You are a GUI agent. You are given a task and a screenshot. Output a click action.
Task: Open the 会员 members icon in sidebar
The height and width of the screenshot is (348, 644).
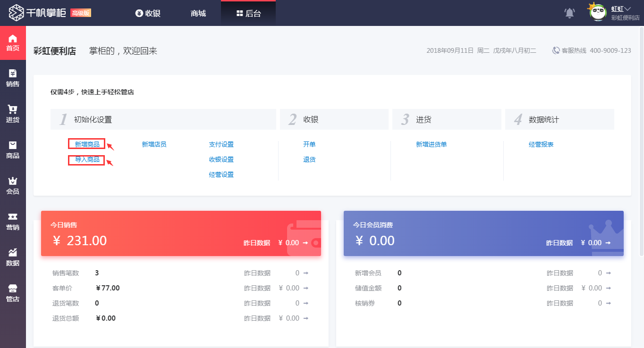pyautogui.click(x=13, y=184)
